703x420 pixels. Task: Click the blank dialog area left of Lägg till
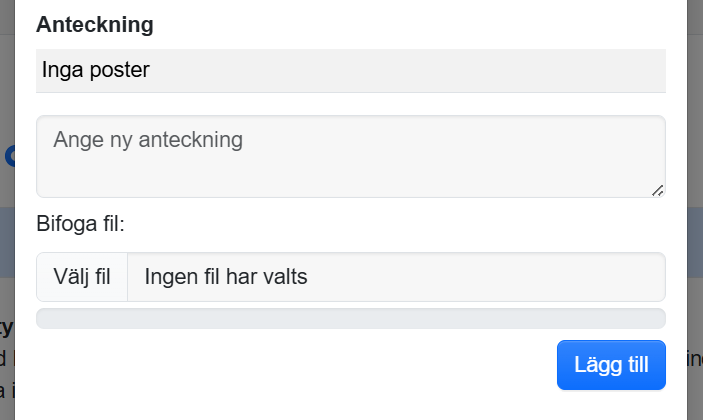300,365
